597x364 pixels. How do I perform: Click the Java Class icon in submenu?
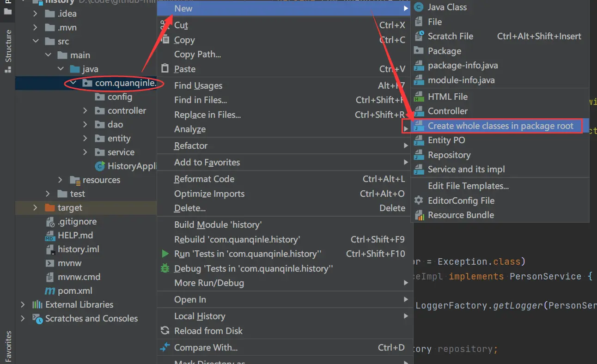point(419,7)
